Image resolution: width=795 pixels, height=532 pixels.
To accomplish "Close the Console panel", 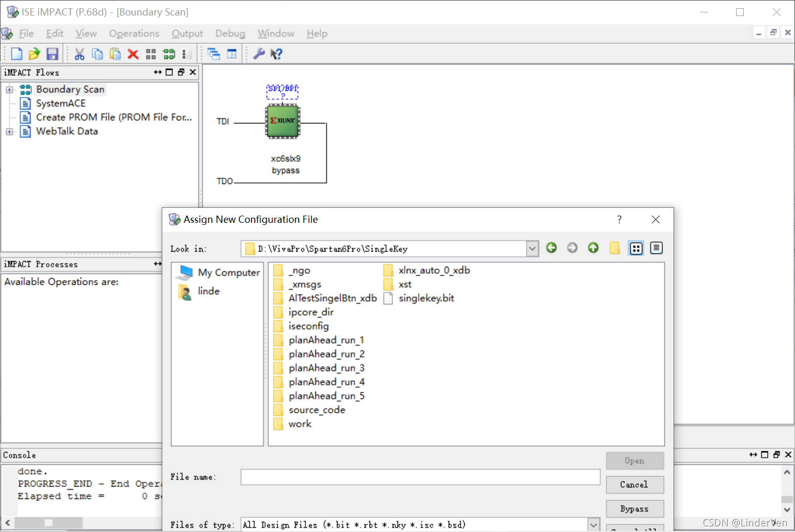I will pos(788,454).
